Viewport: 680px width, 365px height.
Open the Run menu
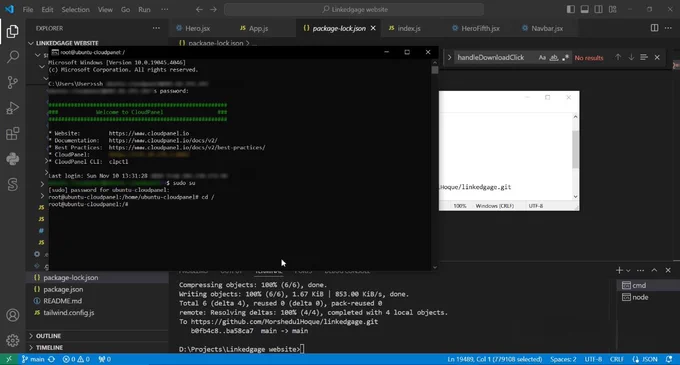click(x=144, y=10)
